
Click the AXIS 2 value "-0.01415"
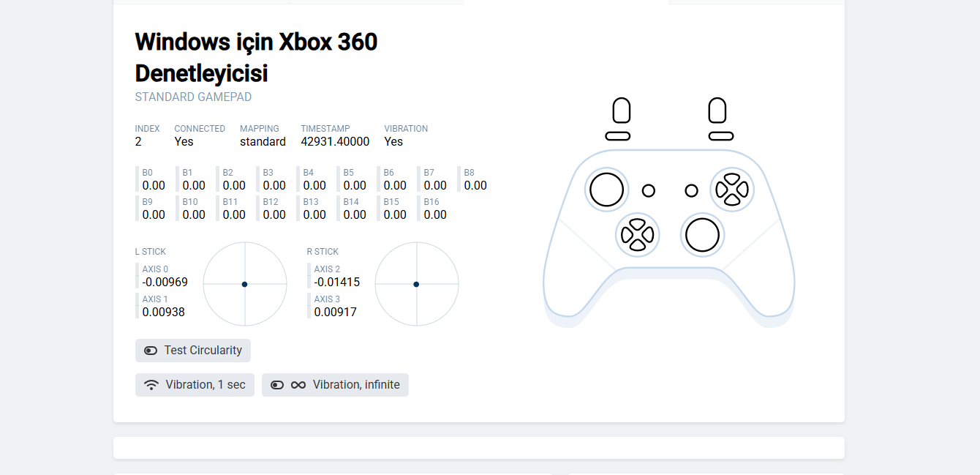coord(337,283)
